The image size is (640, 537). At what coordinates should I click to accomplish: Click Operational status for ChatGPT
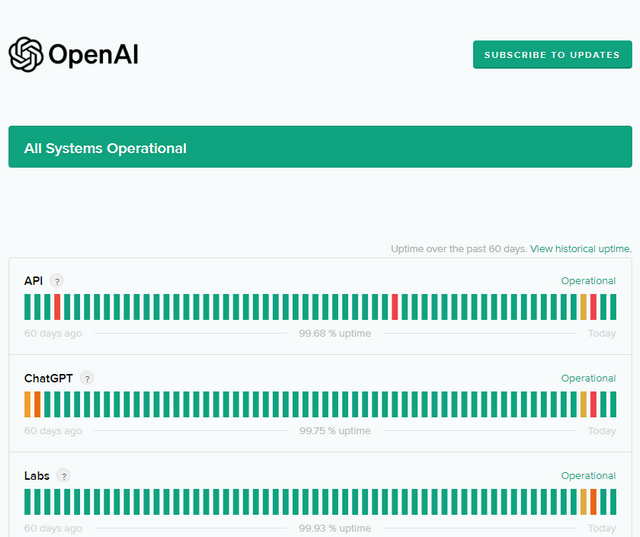click(x=588, y=378)
